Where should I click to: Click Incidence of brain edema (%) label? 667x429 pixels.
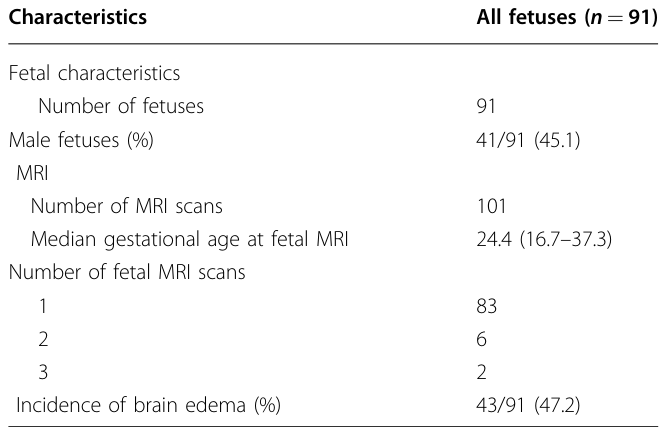pyautogui.click(x=148, y=405)
